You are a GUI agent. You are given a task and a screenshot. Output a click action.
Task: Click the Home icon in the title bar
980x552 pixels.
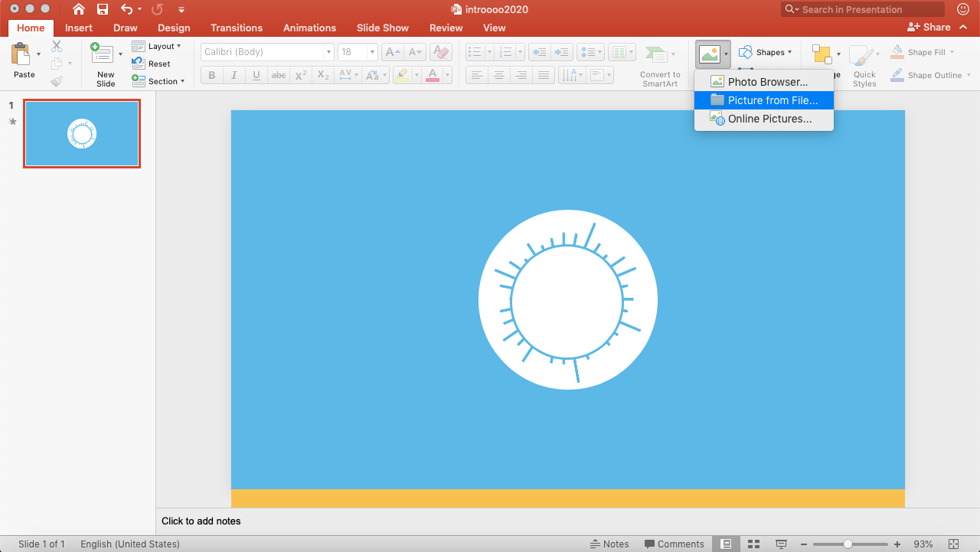pyautogui.click(x=79, y=10)
